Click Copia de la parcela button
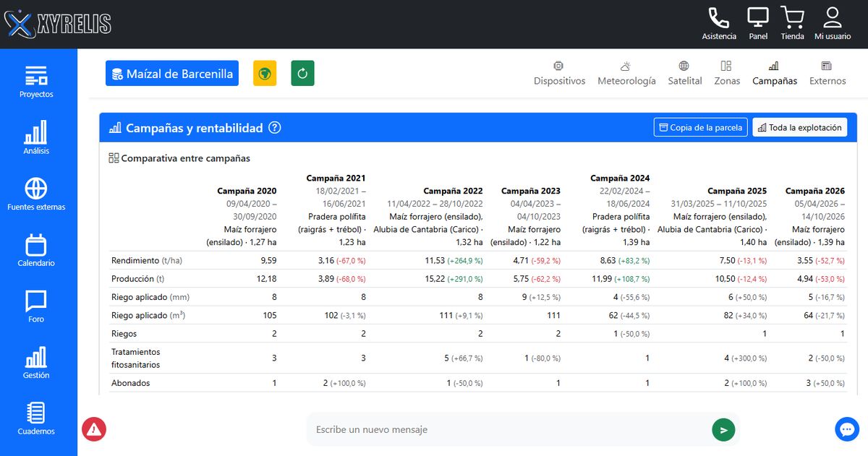 click(700, 127)
